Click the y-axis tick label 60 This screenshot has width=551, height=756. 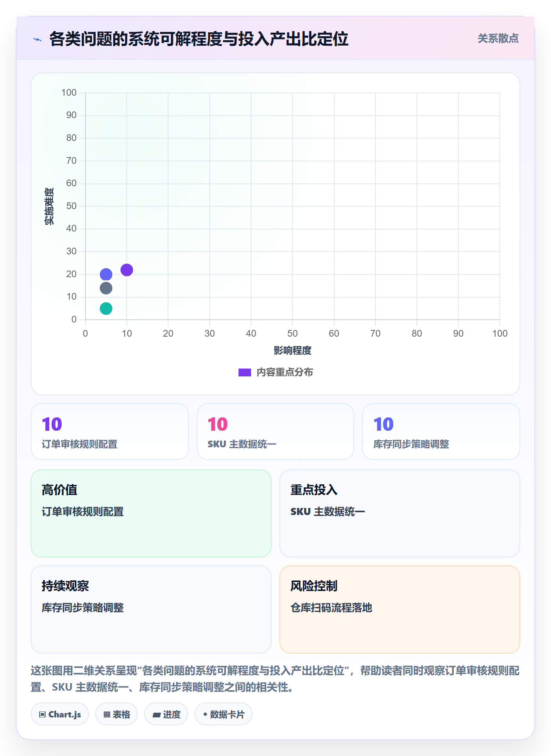(71, 183)
